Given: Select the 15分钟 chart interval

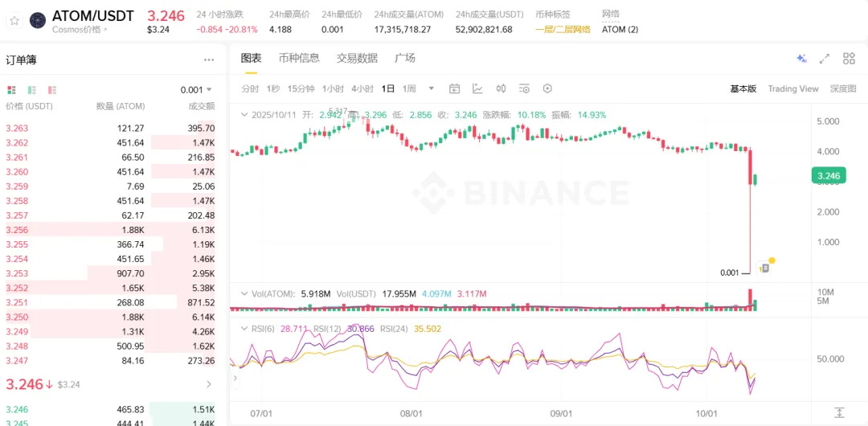Looking at the screenshot, I should (301, 88).
